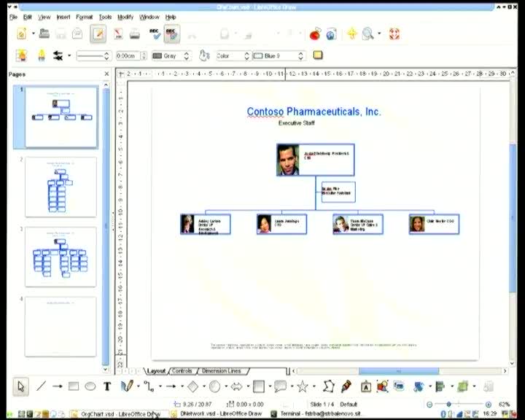
Task: Open Styles and Formatting icon
Action: coord(22,55)
